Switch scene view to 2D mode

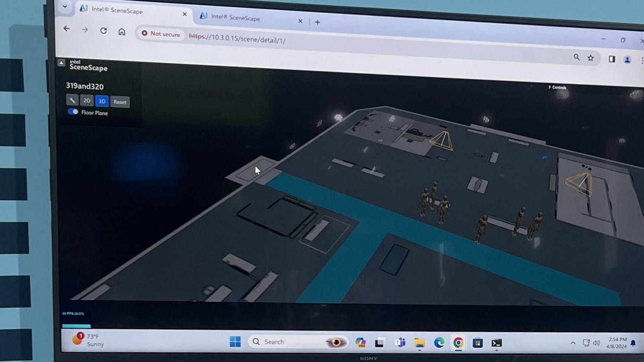coord(87,100)
